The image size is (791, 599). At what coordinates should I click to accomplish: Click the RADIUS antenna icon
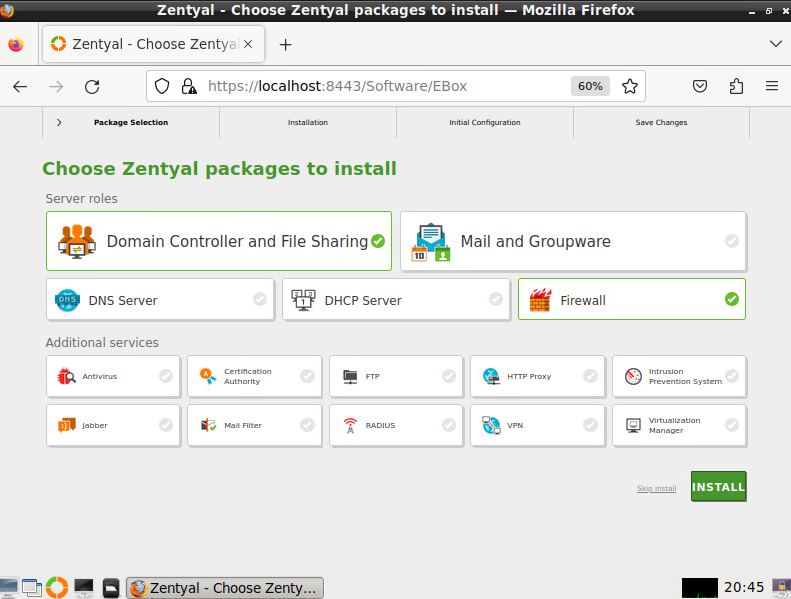(x=350, y=425)
